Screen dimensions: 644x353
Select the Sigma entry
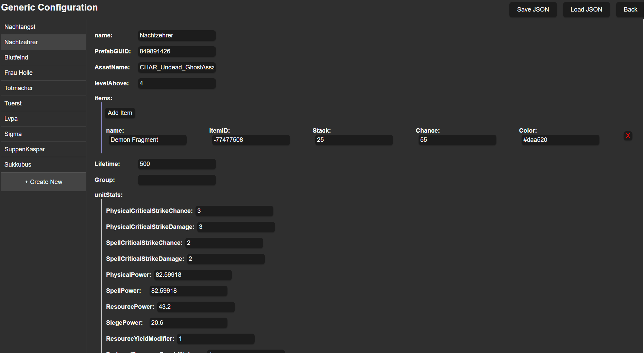point(44,134)
